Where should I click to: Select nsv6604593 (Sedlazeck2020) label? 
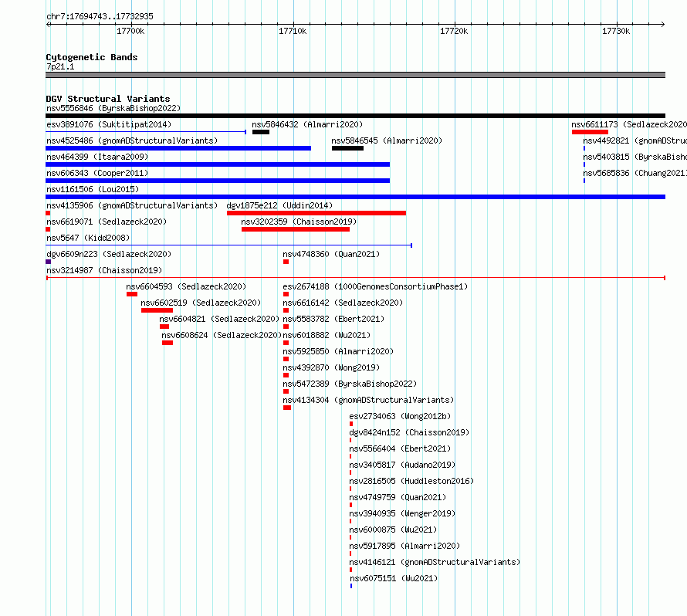coord(186,286)
